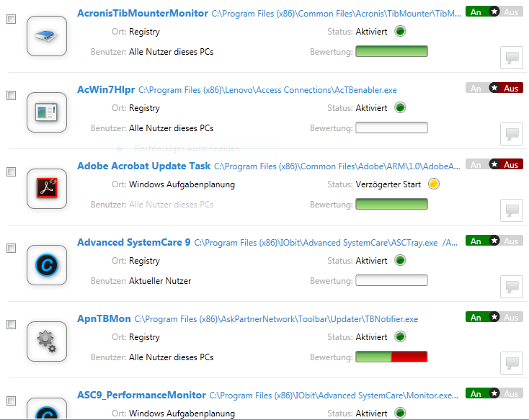
Task: Click the Adobe Acrobat Update Task icon
Action: [47, 189]
